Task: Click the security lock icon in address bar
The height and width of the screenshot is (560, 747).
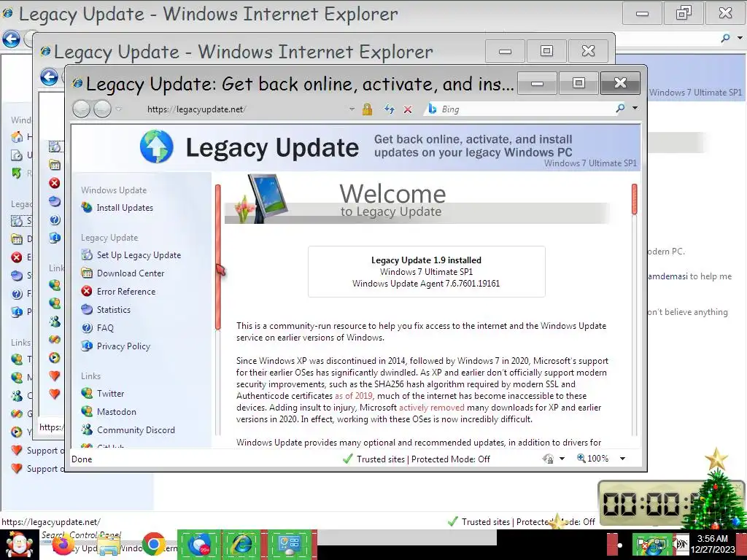Action: coord(367,109)
